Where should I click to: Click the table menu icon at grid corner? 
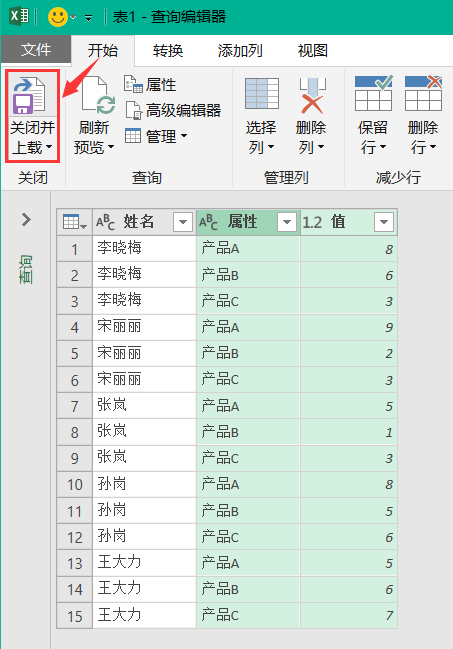click(x=75, y=222)
